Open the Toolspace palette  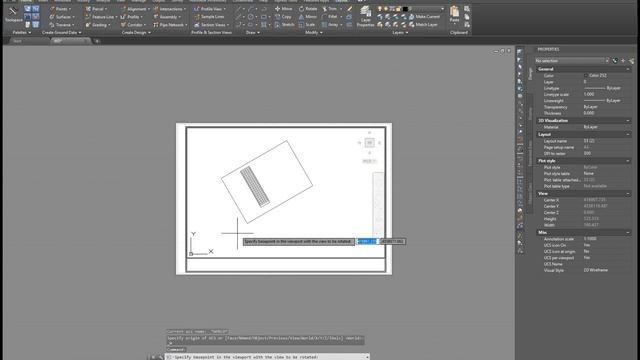[x=13, y=14]
